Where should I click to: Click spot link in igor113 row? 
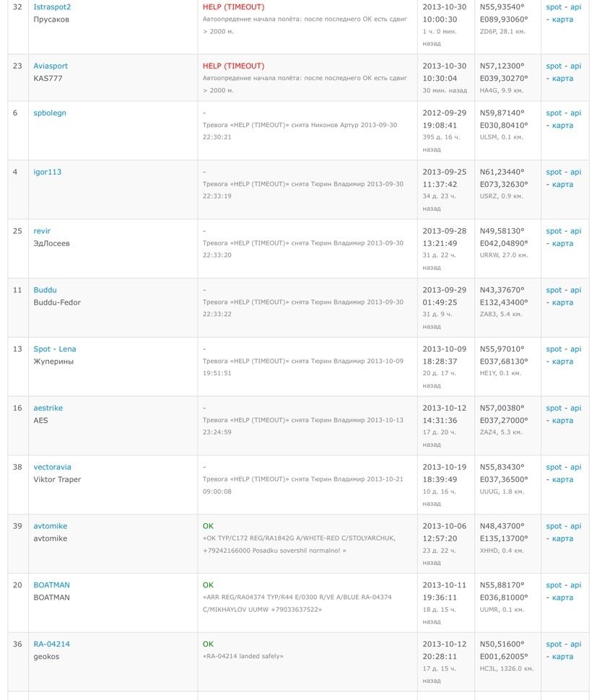point(554,172)
